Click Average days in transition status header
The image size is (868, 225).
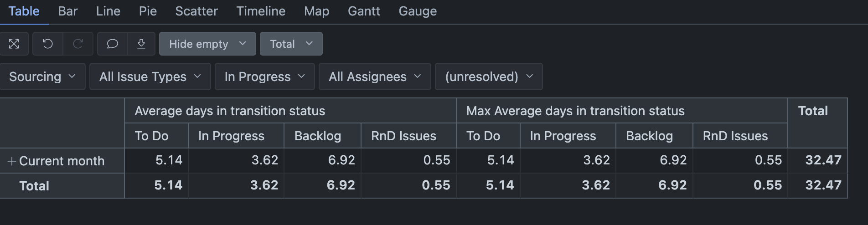tap(230, 111)
